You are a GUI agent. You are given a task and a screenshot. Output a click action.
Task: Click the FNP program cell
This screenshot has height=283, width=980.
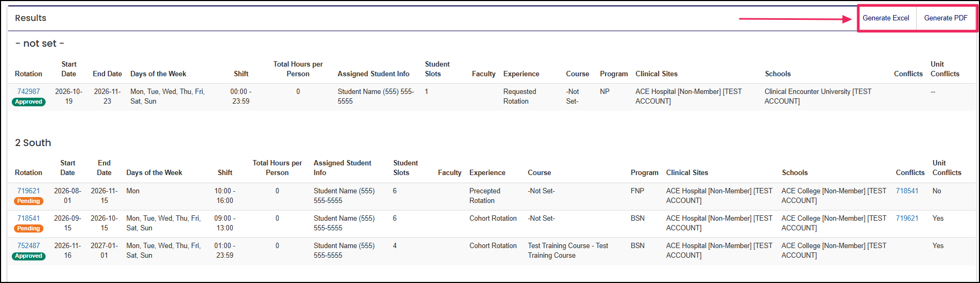coord(637,191)
